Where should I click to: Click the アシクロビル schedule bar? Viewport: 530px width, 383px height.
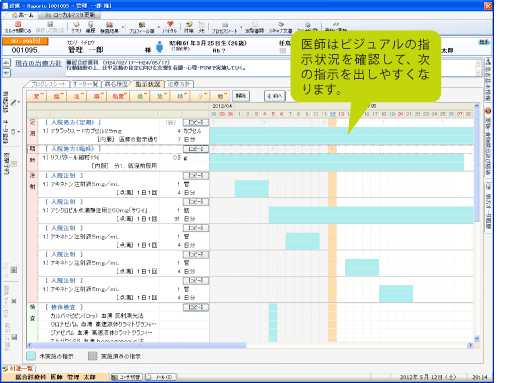[371, 215]
